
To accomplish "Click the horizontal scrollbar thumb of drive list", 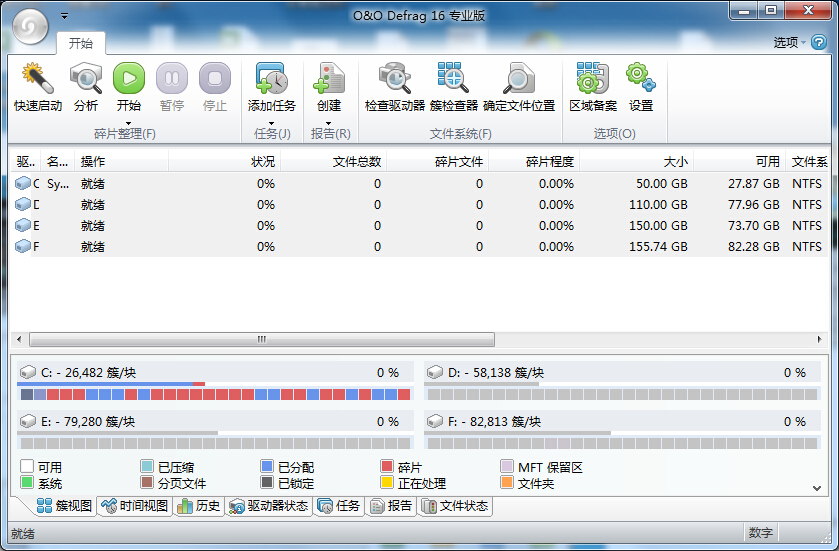I will [262, 339].
